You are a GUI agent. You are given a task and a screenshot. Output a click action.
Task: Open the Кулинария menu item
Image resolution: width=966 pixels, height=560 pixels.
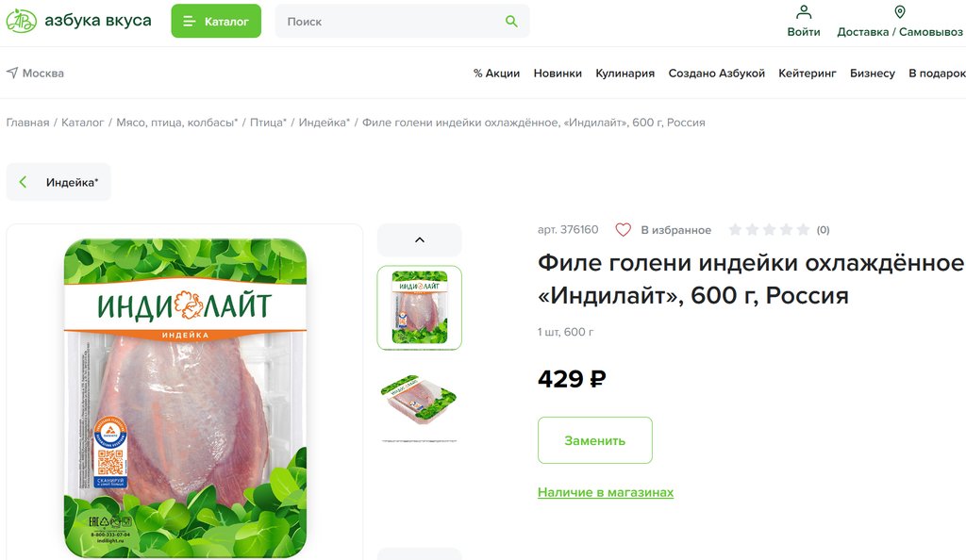coord(625,74)
